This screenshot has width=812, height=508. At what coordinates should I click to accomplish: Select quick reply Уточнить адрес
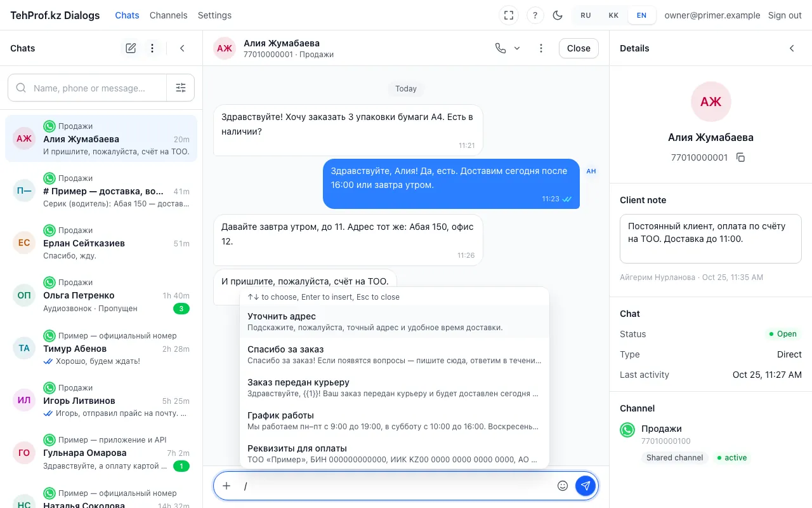394,321
